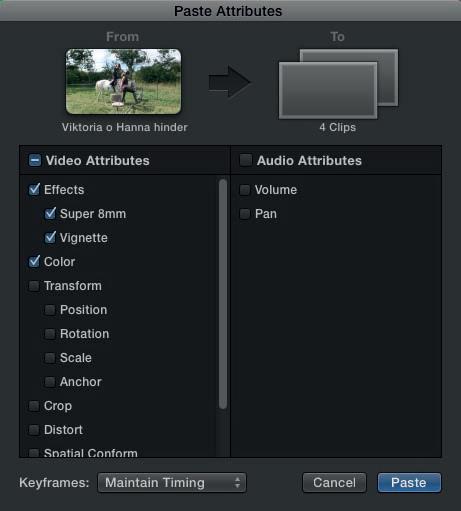Enable the Transform checkbox
The height and width of the screenshot is (511, 461).
34,286
